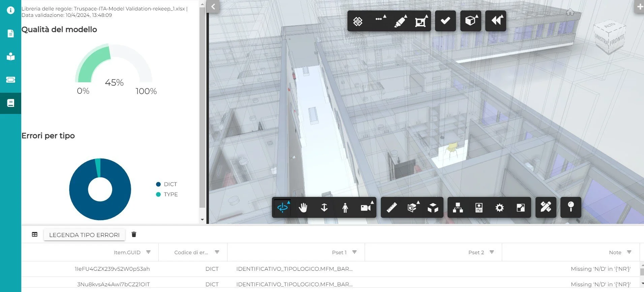Open the info panel in left sidebar
The image size is (644, 292).
click(x=10, y=10)
